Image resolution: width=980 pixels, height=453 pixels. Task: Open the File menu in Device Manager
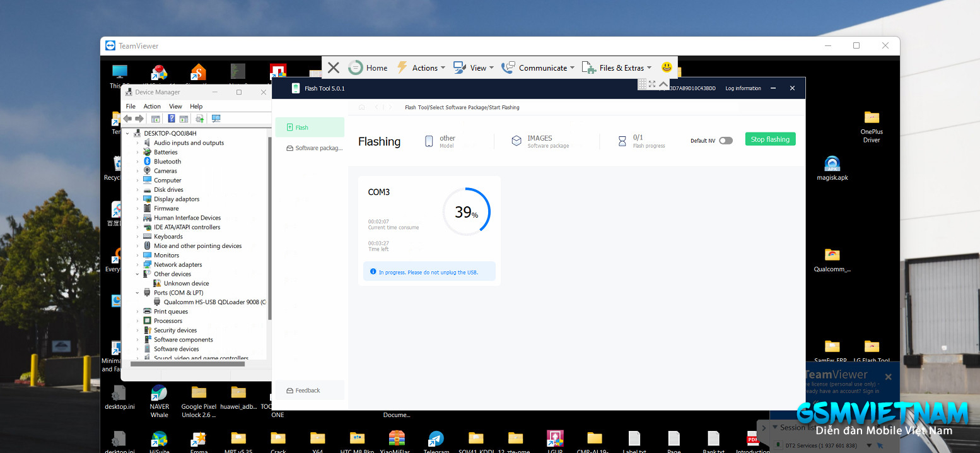[131, 107]
